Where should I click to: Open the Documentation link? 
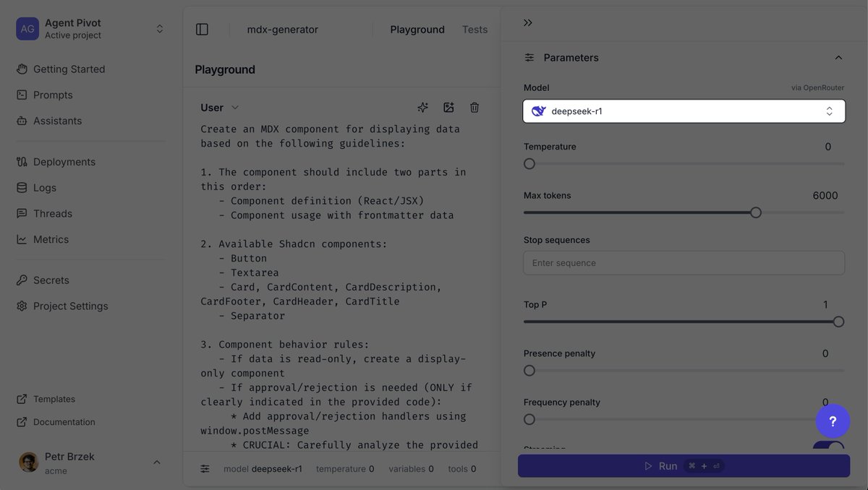[x=56, y=422]
